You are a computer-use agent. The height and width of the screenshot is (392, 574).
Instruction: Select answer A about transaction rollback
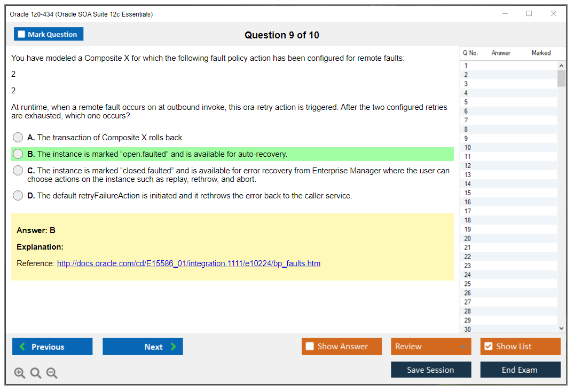[x=18, y=138]
